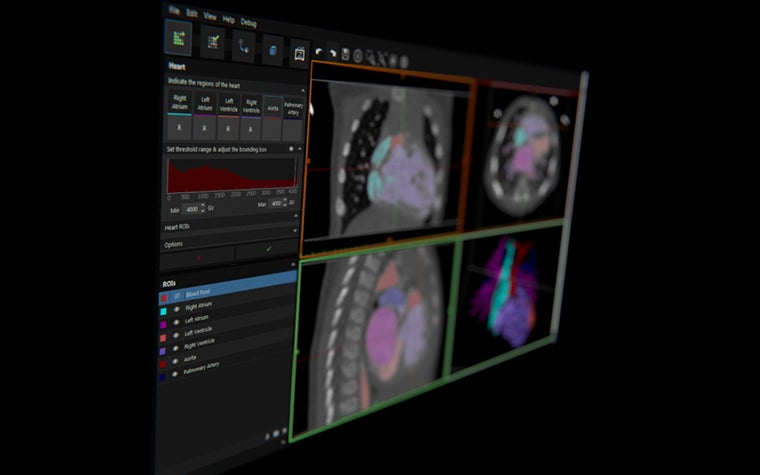The height and width of the screenshot is (475, 760).
Task: Click the collapse arrow below the Max field
Action: 296,216
